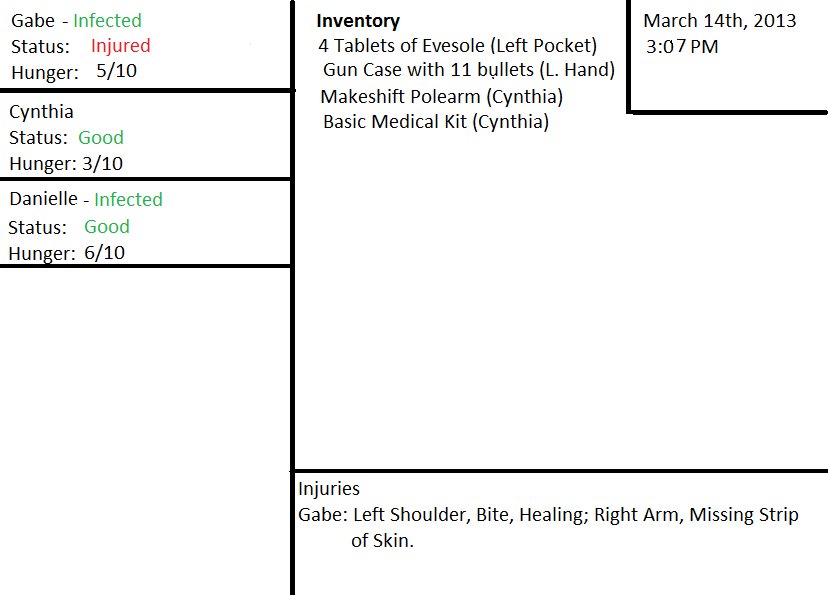Image resolution: width=828 pixels, height=595 pixels.
Task: Click the date March 14th, 2013
Action: 720,21
